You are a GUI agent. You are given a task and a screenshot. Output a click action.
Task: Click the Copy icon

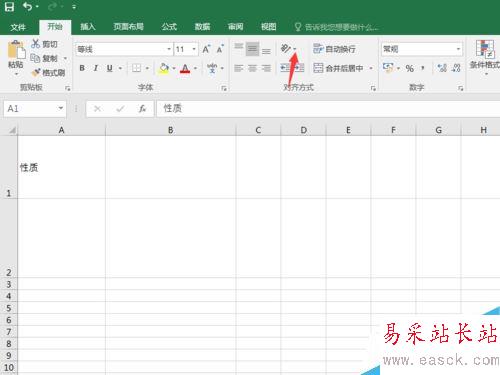point(35,58)
